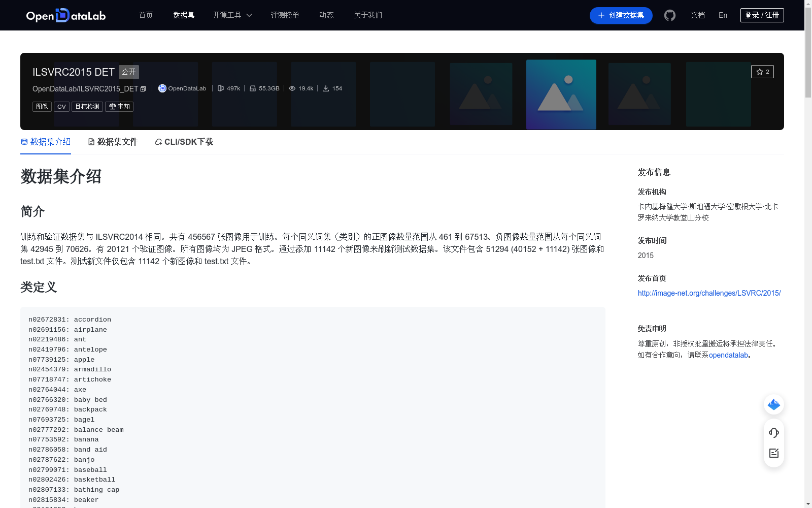Click the 免责申明 heading

(x=652, y=329)
